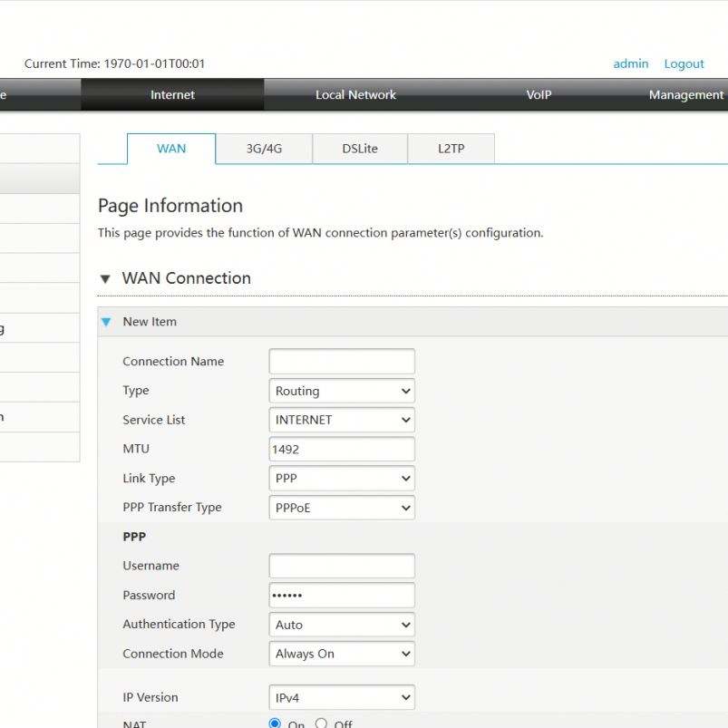The image size is (728, 728).
Task: Click the admin user link
Action: coord(631,63)
